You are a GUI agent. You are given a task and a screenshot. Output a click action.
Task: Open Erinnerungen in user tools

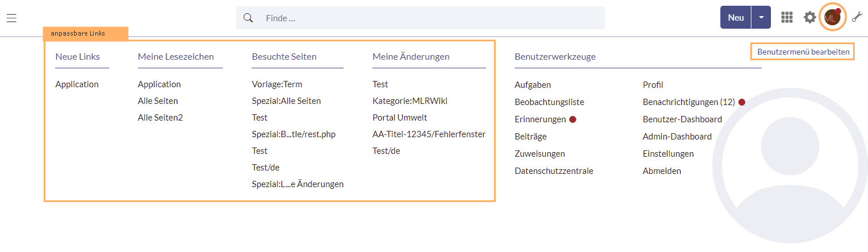coord(540,119)
